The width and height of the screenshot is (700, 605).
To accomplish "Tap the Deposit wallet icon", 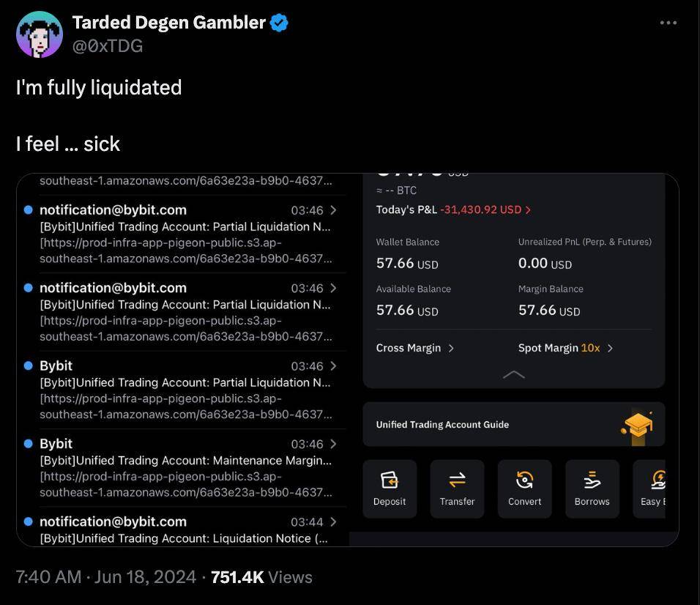I will 390,480.
